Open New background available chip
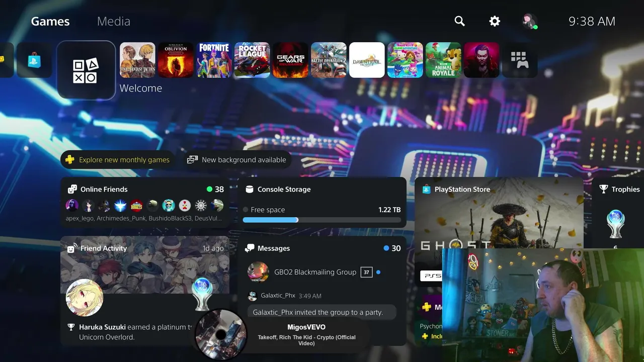 click(x=237, y=160)
